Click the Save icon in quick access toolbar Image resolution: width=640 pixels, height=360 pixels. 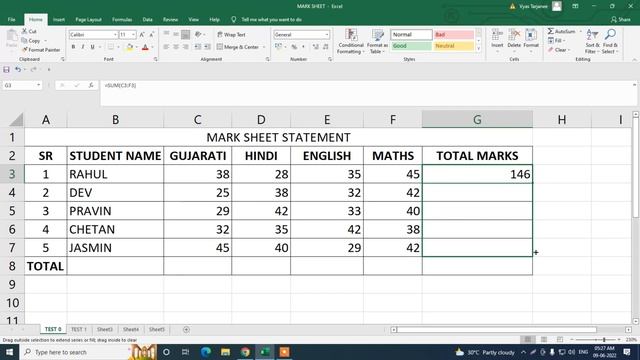(x=7, y=69)
